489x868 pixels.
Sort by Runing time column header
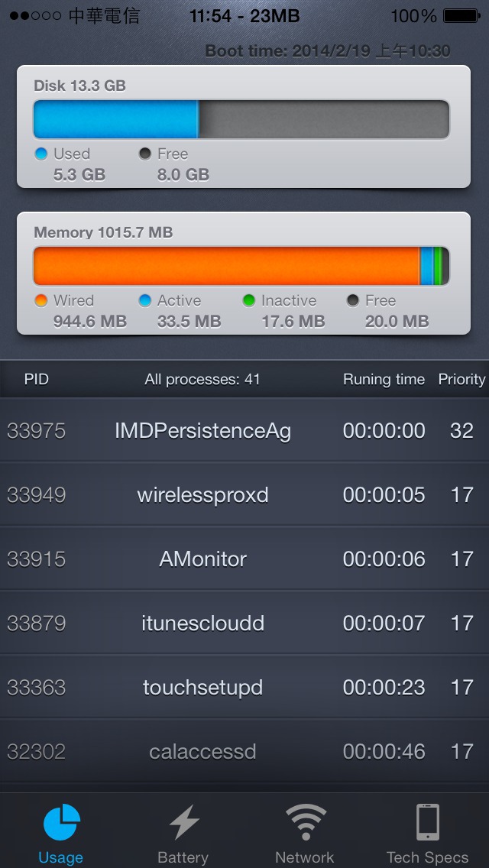pyautogui.click(x=384, y=379)
